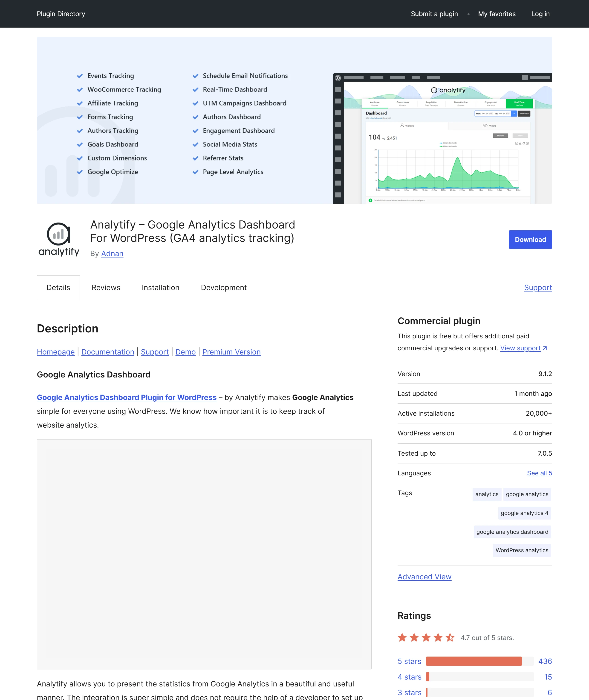Click the checkmark beside Schedule Email Notifications
The image size is (589, 700).
[195, 76]
